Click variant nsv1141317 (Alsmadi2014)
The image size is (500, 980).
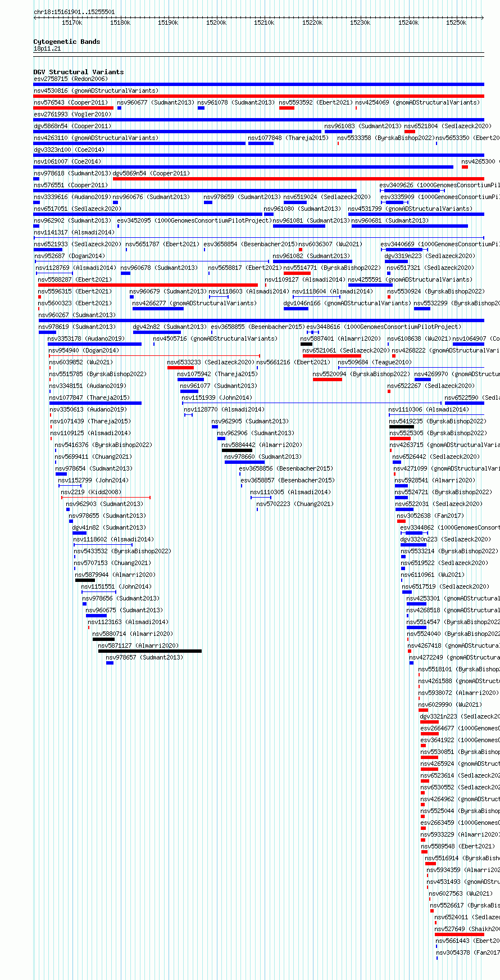click(74, 232)
